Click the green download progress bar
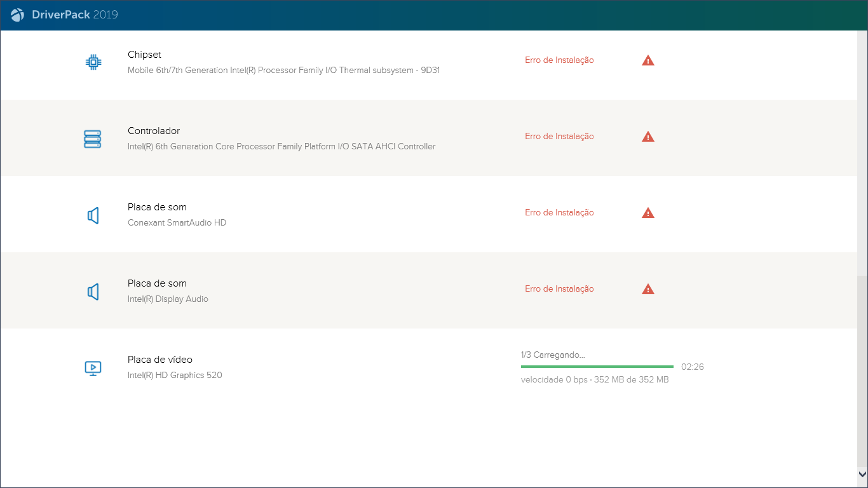This screenshot has width=868, height=488. click(x=597, y=367)
